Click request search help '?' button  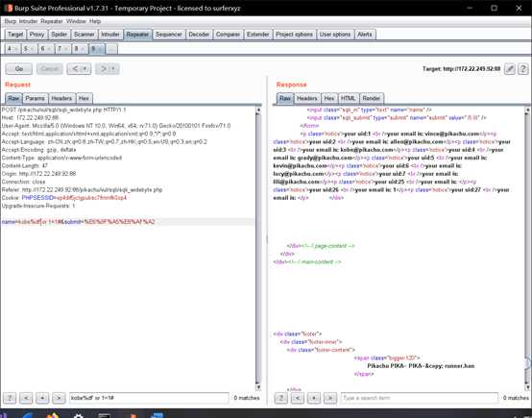[x=10, y=398]
